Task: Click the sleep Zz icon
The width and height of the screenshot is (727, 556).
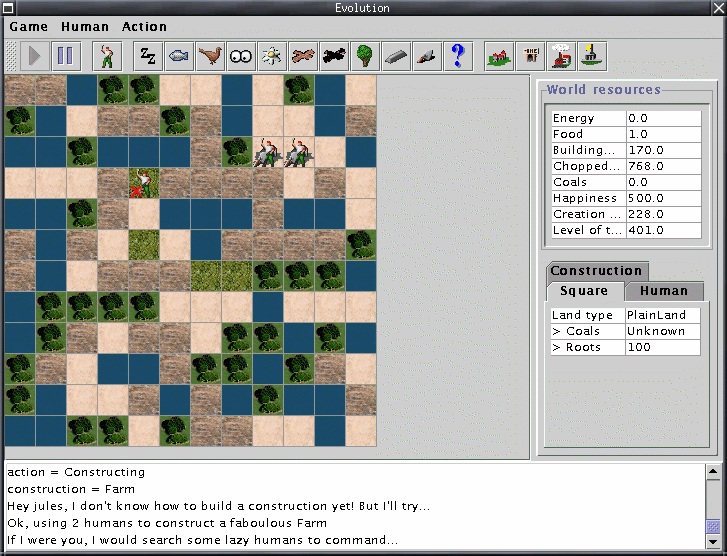Action: pyautogui.click(x=148, y=56)
